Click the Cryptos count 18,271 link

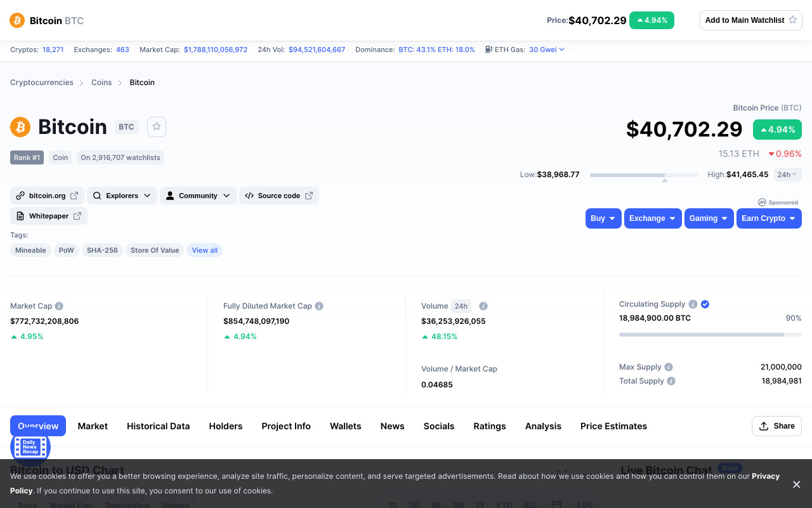(x=53, y=50)
